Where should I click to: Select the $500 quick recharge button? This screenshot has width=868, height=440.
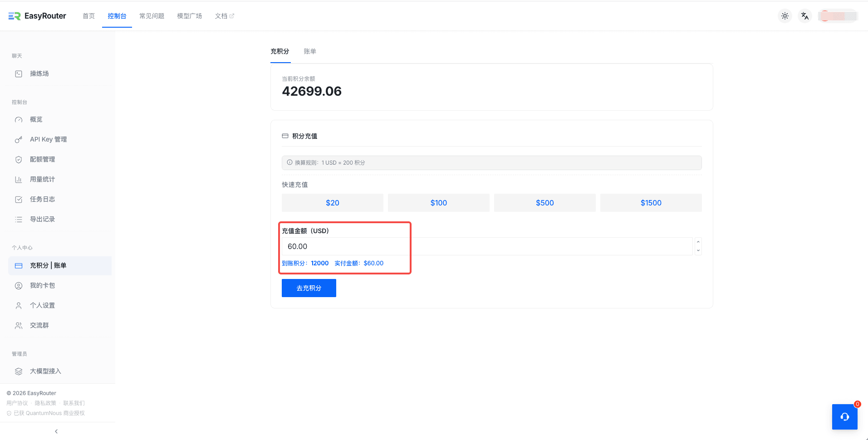(x=545, y=203)
